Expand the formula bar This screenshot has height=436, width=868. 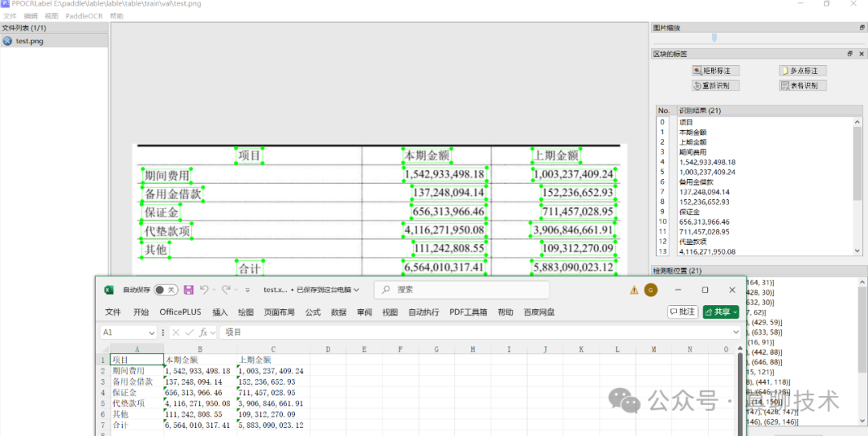pyautogui.click(x=735, y=332)
